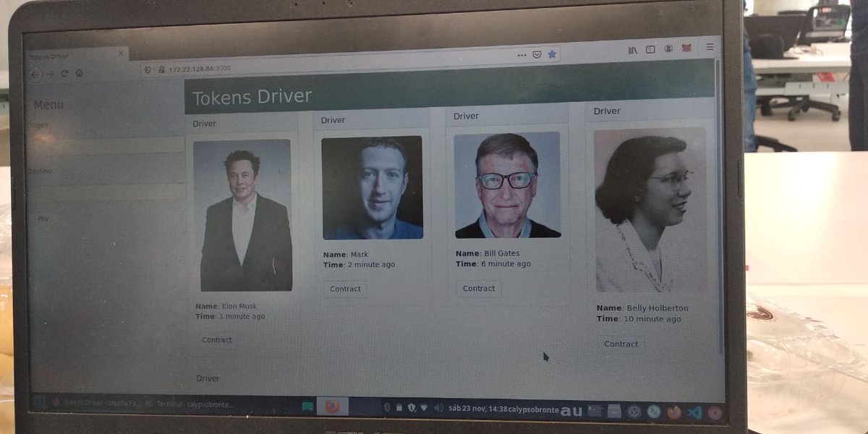Image resolution: width=868 pixels, height=434 pixels.
Task: Toggle the bookmark star icon
Action: [x=552, y=54]
